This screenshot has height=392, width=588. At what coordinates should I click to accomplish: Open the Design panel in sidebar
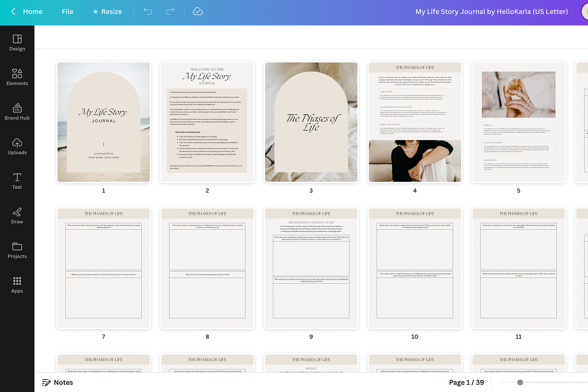(x=17, y=43)
